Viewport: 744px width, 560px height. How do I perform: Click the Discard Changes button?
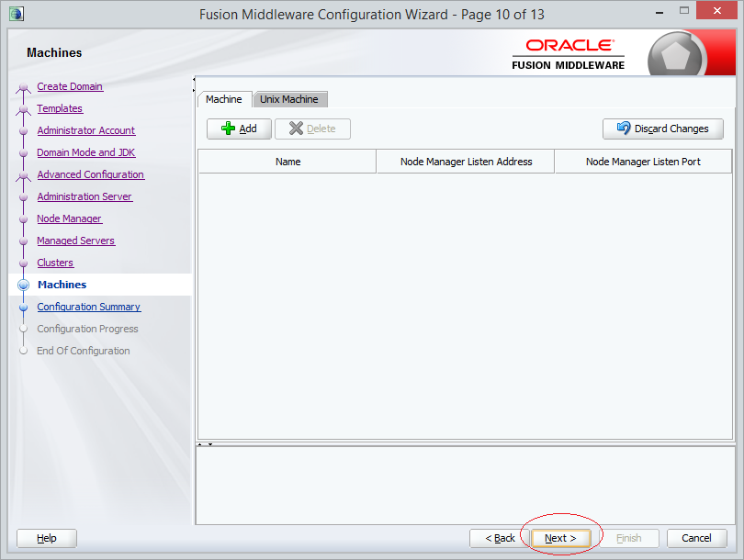(x=663, y=129)
